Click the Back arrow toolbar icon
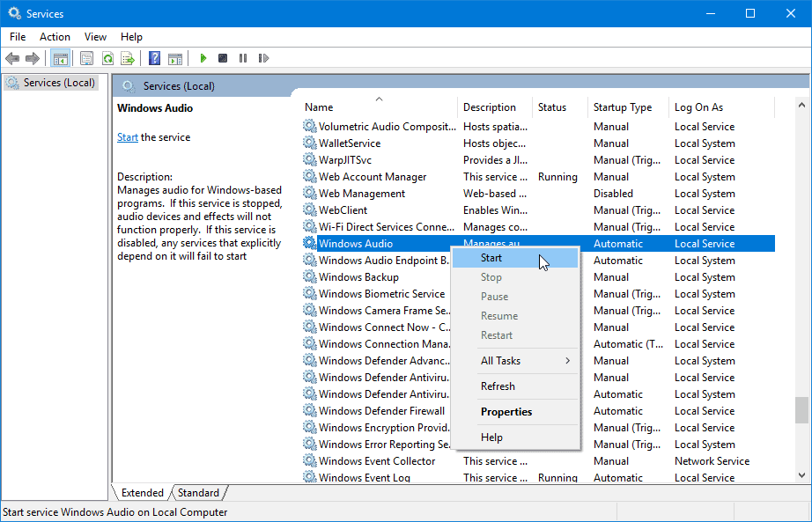 point(12,58)
